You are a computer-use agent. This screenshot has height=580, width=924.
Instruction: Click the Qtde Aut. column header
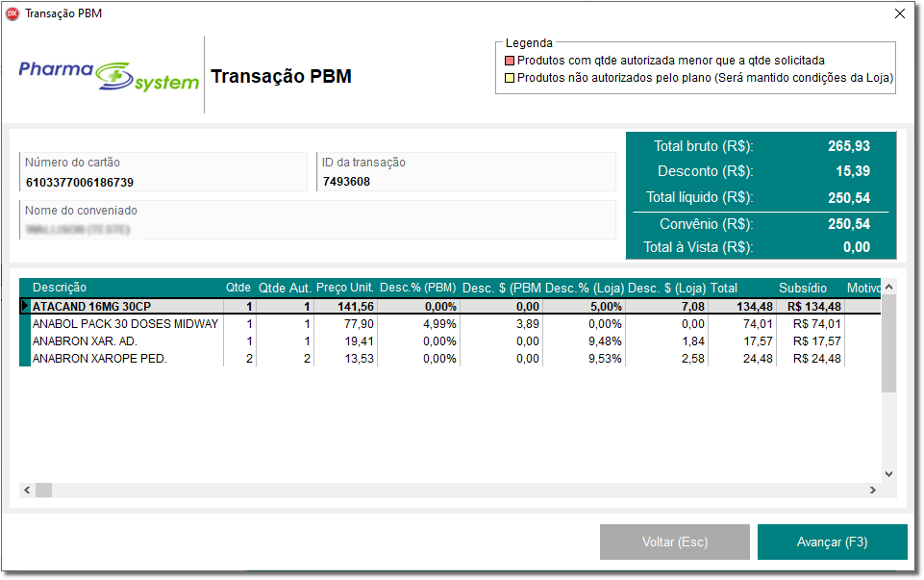(285, 288)
